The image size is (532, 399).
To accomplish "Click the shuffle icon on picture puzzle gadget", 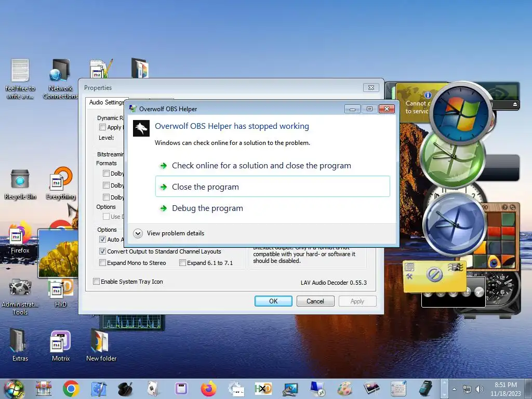I will (512, 207).
